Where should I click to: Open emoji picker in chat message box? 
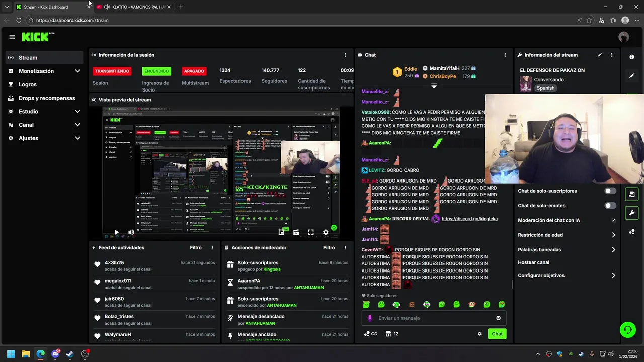point(499,318)
